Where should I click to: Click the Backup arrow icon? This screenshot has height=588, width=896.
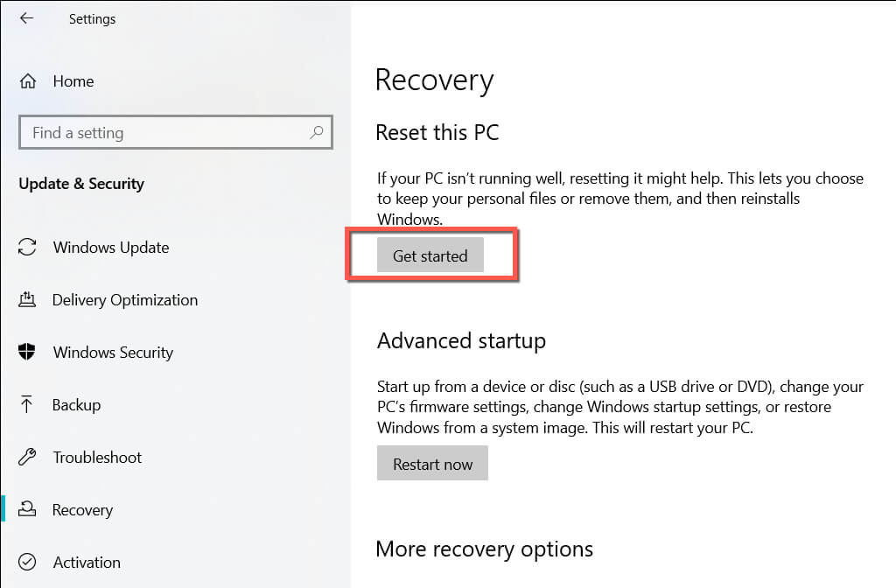(27, 405)
